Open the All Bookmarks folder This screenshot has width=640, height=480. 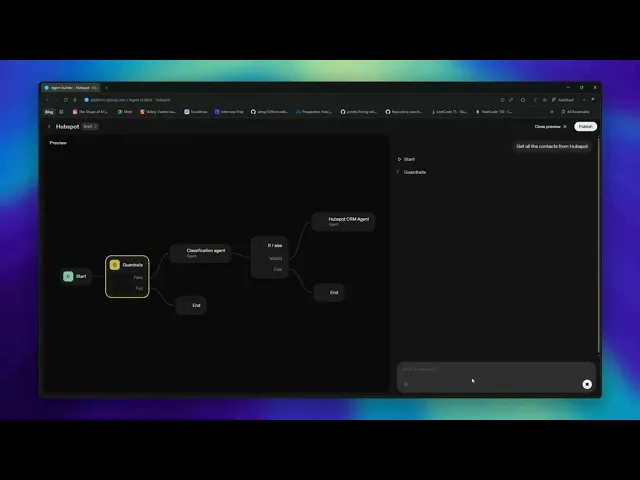click(x=576, y=112)
